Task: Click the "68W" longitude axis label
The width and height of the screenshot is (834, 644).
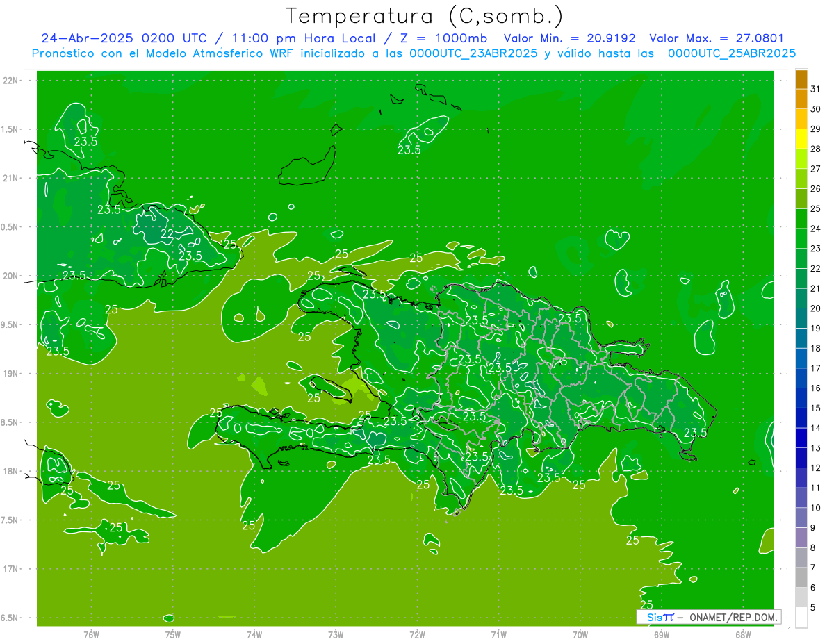Action: pos(743,635)
